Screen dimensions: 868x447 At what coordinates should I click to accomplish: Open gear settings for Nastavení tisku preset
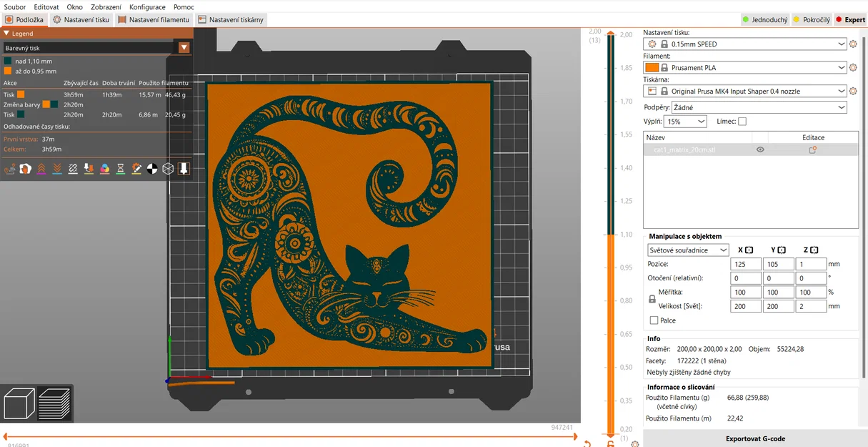coord(853,44)
